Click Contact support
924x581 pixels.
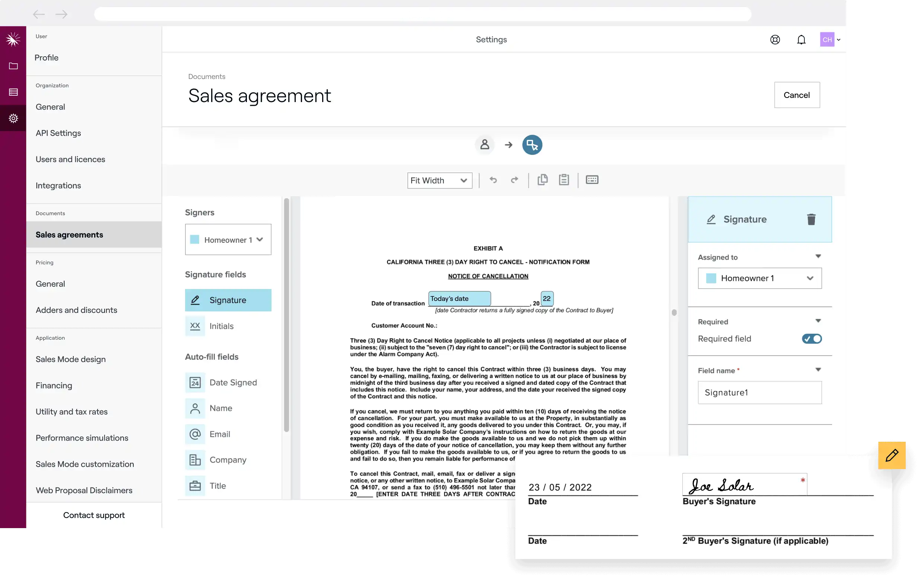(93, 515)
